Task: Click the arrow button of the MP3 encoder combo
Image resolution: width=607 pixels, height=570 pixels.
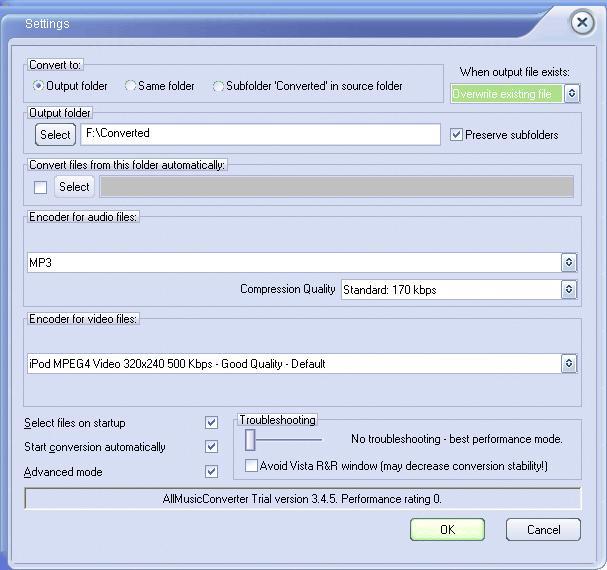Action: (569, 263)
